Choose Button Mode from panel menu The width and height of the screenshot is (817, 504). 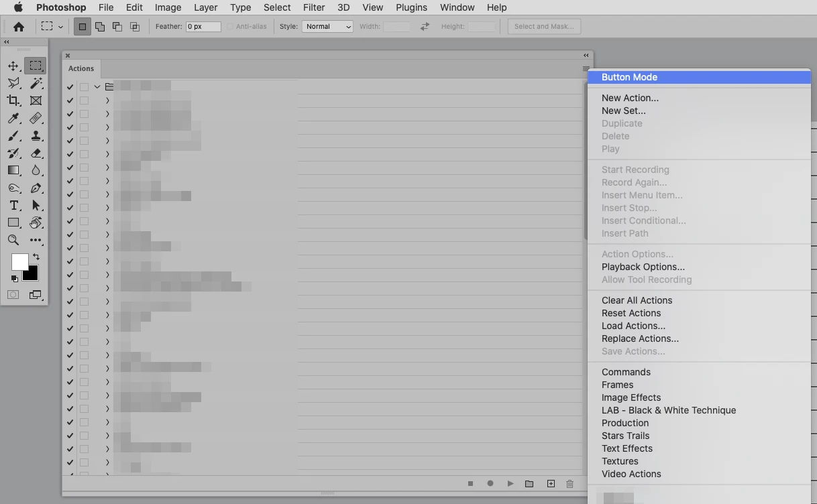699,77
